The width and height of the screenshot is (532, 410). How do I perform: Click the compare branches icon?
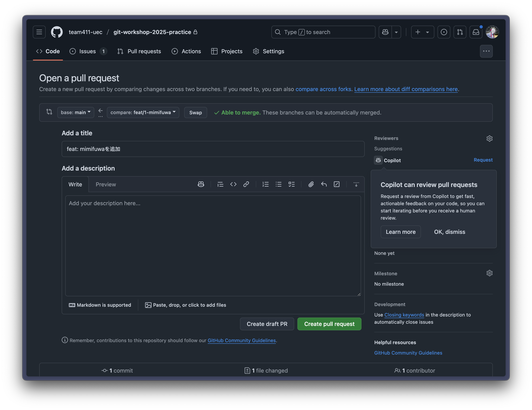(x=49, y=112)
